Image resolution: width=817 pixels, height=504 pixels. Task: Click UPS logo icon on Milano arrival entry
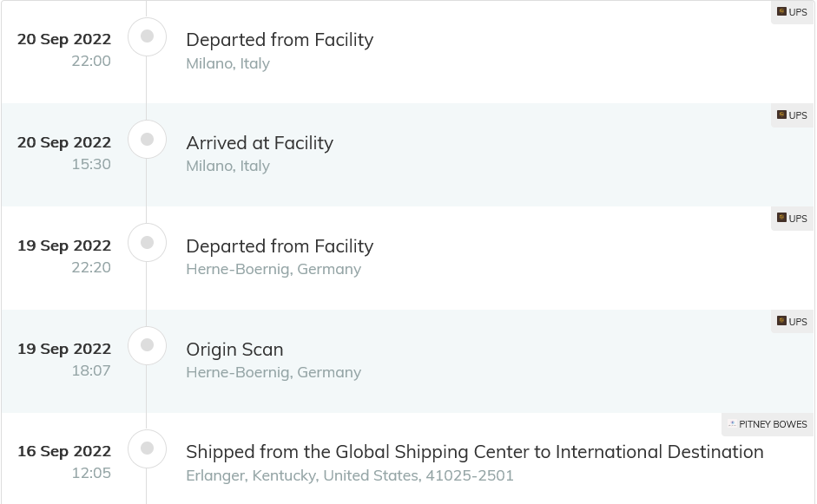click(781, 115)
